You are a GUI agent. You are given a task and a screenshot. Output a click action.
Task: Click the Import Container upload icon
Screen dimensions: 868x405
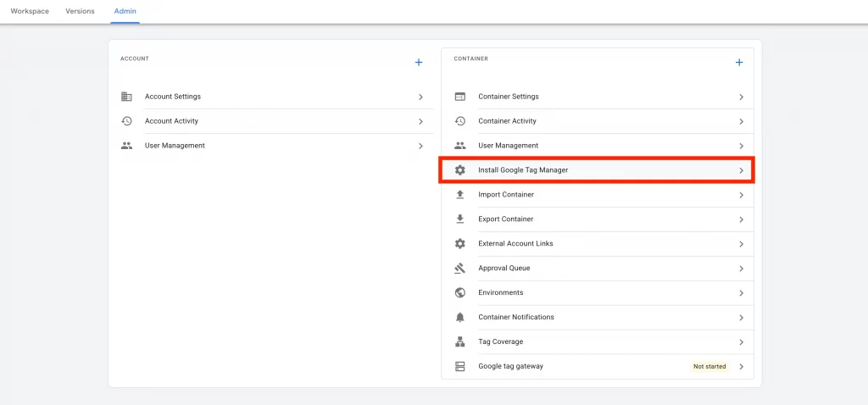460,195
